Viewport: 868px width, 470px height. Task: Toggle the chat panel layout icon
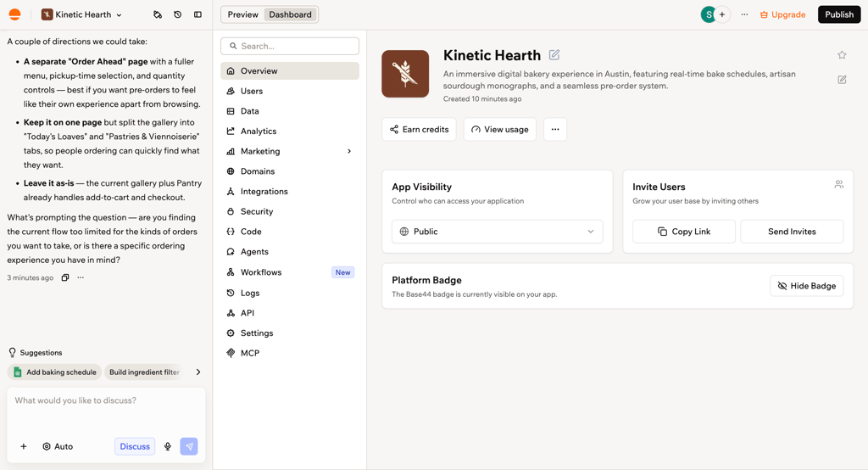coord(198,14)
